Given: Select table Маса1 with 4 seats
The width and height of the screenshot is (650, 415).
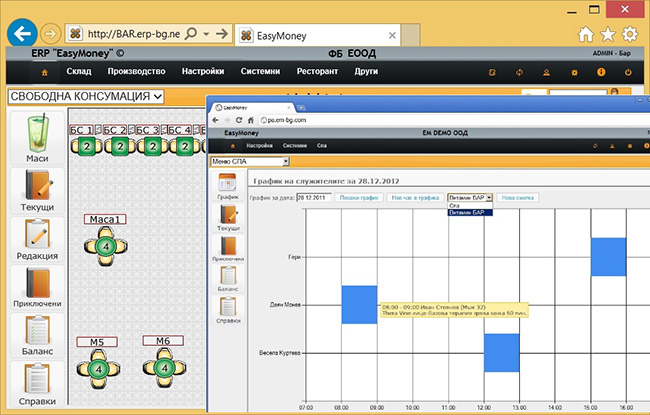Looking at the screenshot, I should [x=106, y=246].
